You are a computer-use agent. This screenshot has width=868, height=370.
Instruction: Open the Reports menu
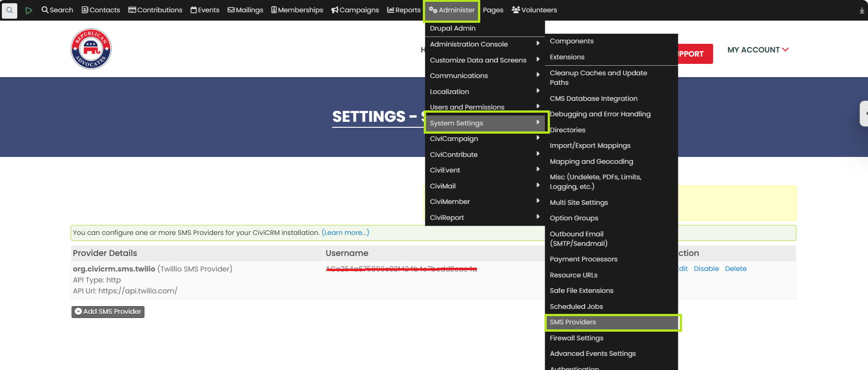[x=404, y=10]
